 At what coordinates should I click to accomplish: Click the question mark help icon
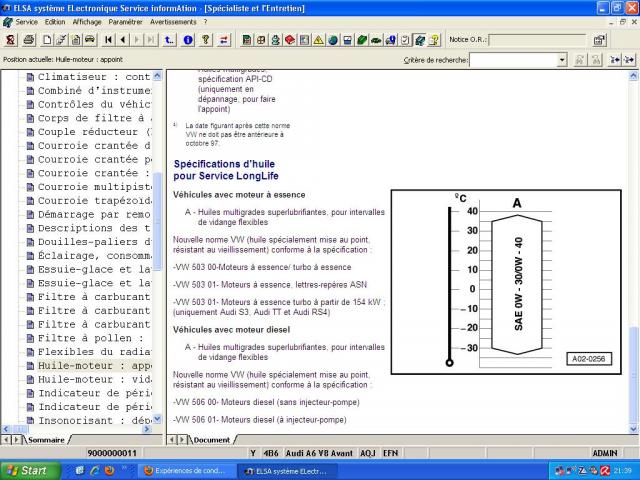tap(204, 40)
